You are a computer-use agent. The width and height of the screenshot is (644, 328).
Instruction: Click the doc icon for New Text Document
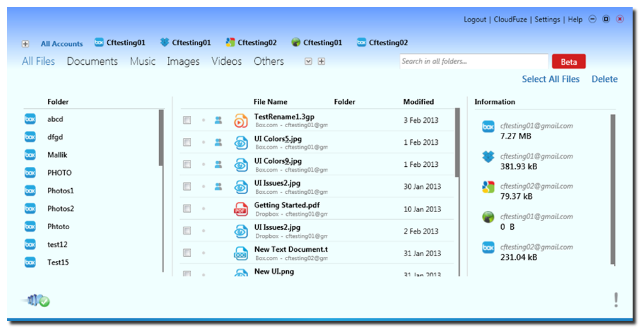[x=241, y=253]
